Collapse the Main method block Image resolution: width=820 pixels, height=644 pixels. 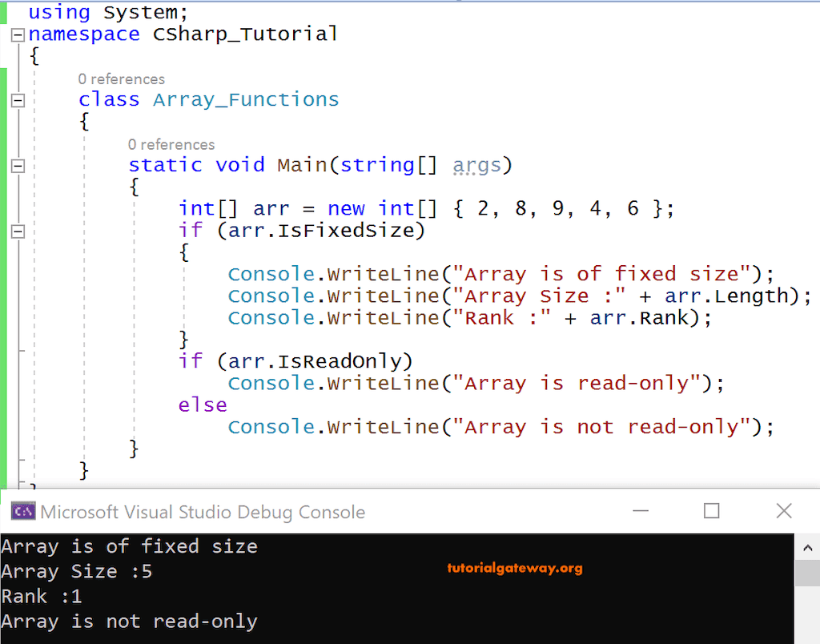click(x=18, y=166)
